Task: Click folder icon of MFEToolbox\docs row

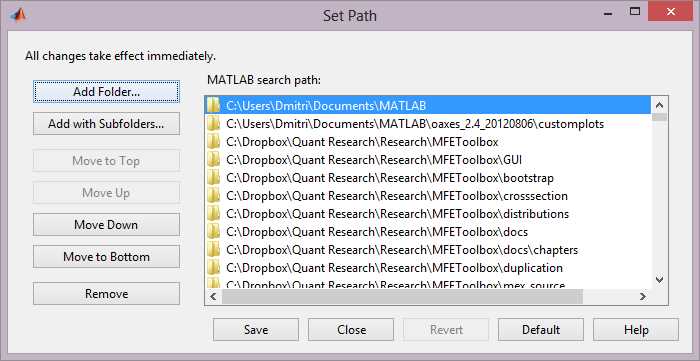Action: [214, 232]
